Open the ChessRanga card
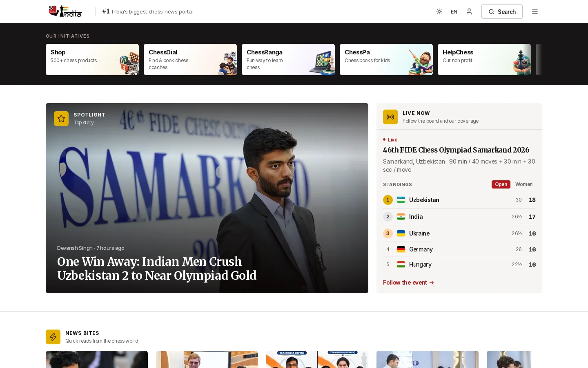This screenshot has height=368, width=588. pyautogui.click(x=288, y=59)
